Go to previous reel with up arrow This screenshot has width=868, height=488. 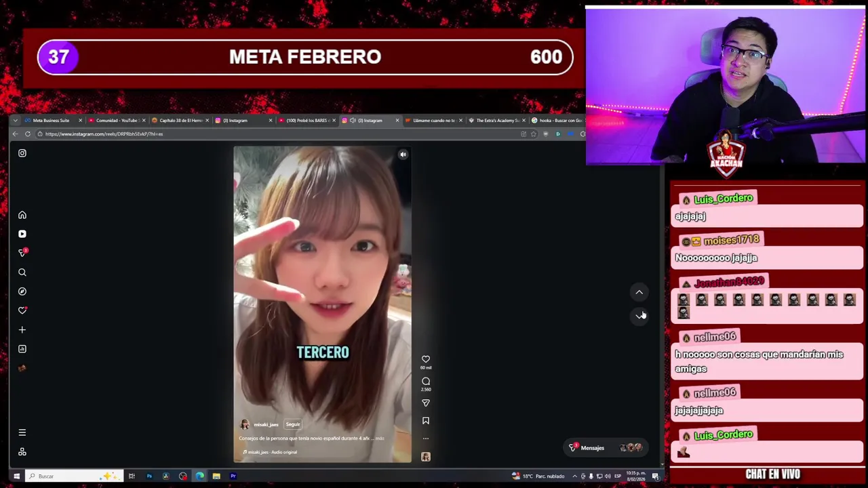coord(639,292)
